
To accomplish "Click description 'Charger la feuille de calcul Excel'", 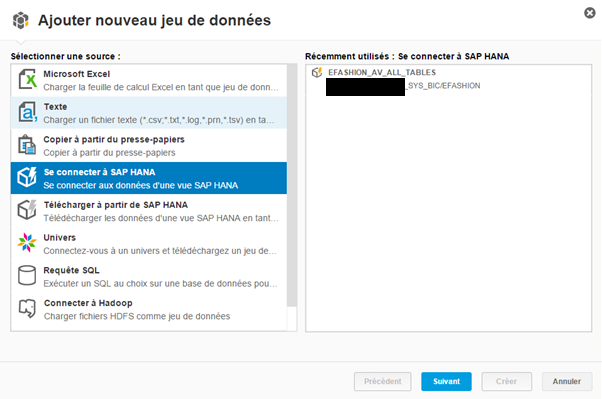I will tap(161, 87).
